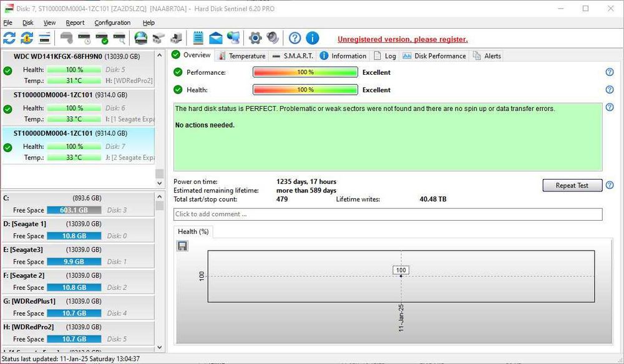Click help icon beside Performance bar
This screenshot has height=364, width=624.
609,72
